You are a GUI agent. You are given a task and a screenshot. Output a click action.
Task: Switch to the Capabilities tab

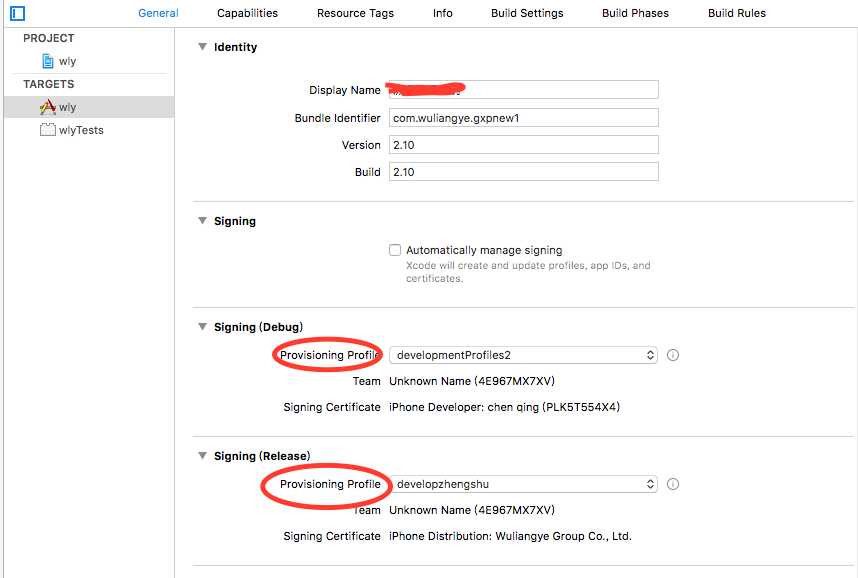247,13
